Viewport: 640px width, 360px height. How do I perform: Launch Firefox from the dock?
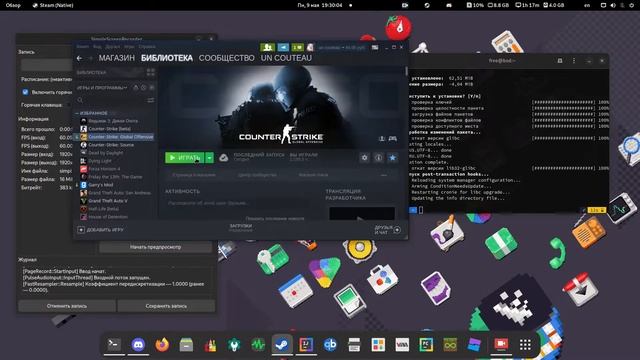(x=162, y=345)
